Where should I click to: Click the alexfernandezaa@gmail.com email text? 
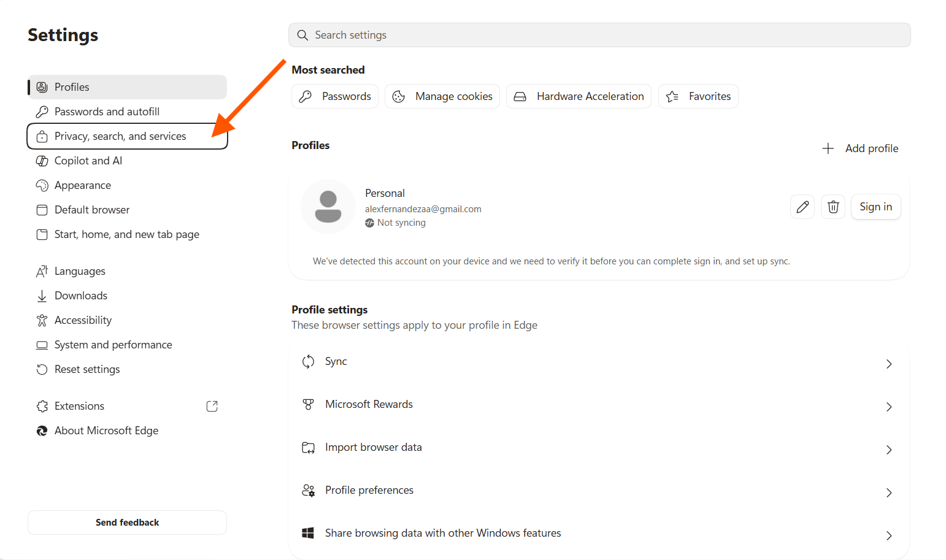(423, 209)
